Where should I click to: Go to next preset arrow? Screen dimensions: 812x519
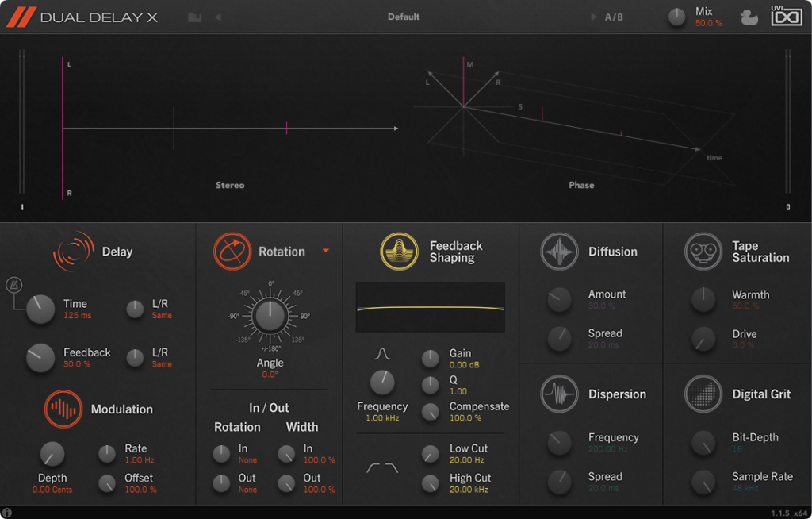pyautogui.click(x=593, y=17)
